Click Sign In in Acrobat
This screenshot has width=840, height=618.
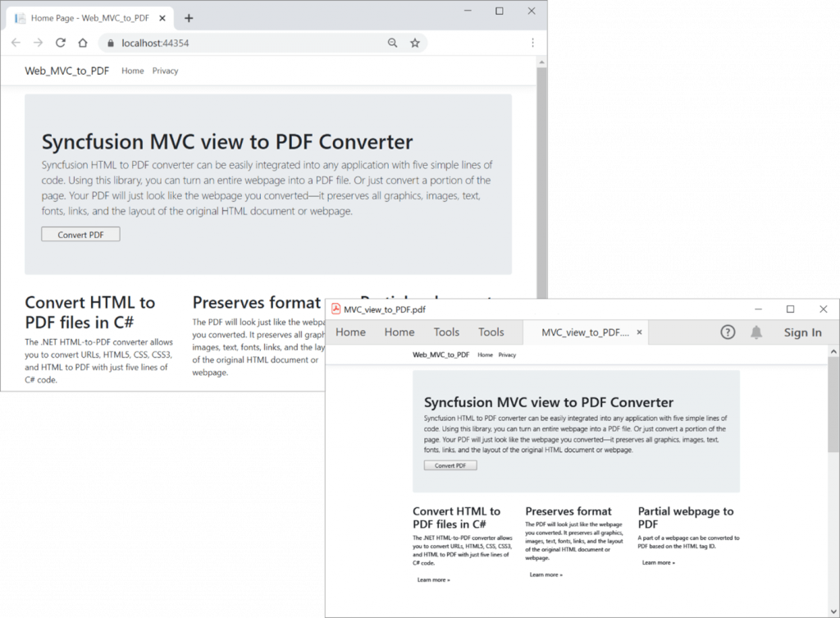pyautogui.click(x=802, y=332)
